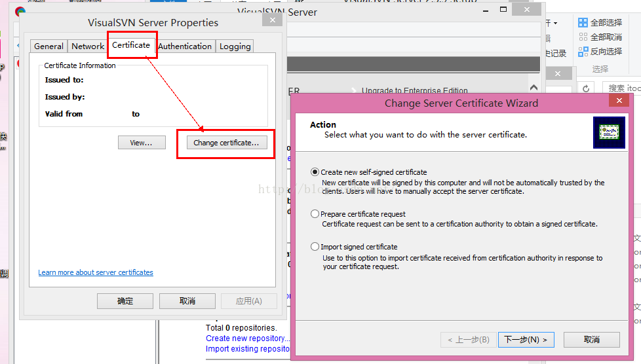Click Create new repository link

point(248,338)
